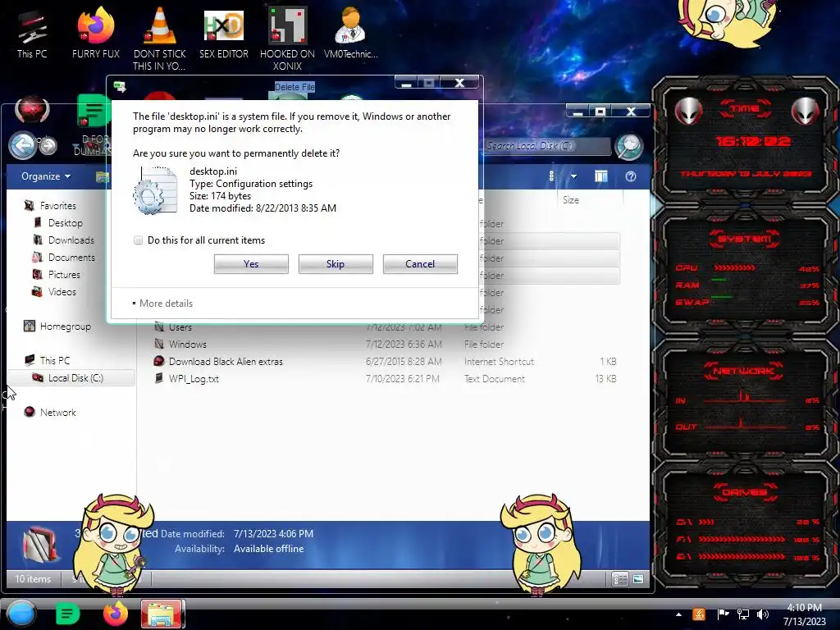The width and height of the screenshot is (840, 630).
Task: Open the Action Center flag icon
Action: click(723, 614)
